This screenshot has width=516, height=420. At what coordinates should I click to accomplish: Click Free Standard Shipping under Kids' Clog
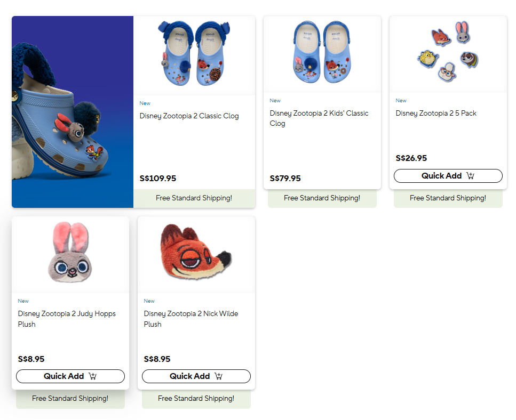pyautogui.click(x=322, y=198)
